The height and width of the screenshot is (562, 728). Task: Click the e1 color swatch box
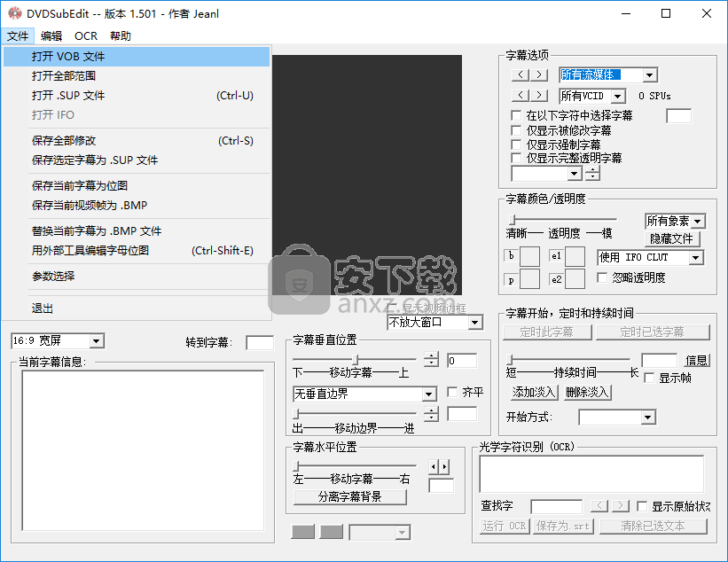pyautogui.click(x=575, y=257)
